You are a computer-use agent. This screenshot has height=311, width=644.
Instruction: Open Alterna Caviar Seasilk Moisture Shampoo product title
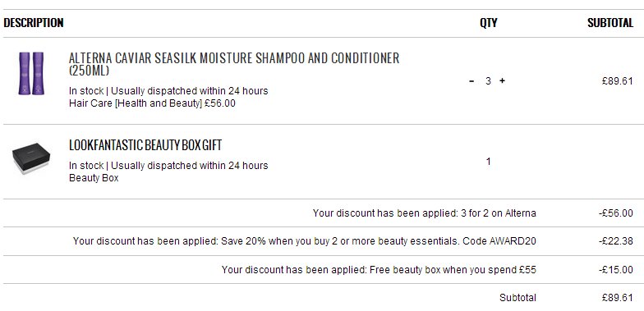[x=234, y=64]
